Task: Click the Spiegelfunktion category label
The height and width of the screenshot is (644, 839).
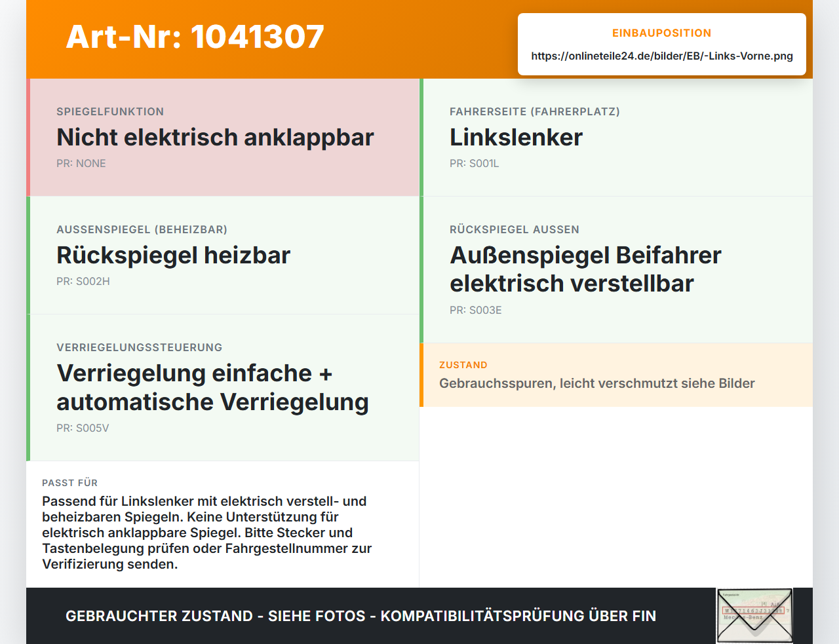Action: tap(110, 111)
